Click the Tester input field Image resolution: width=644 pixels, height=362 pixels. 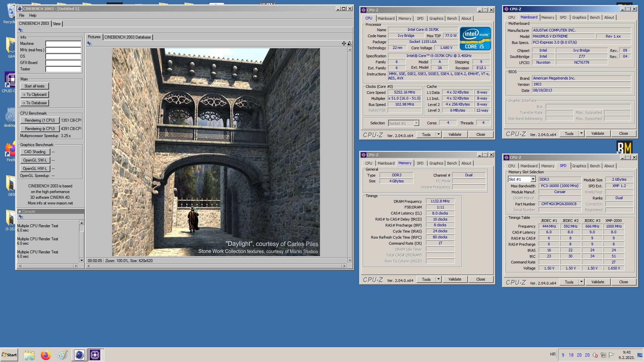63,69
